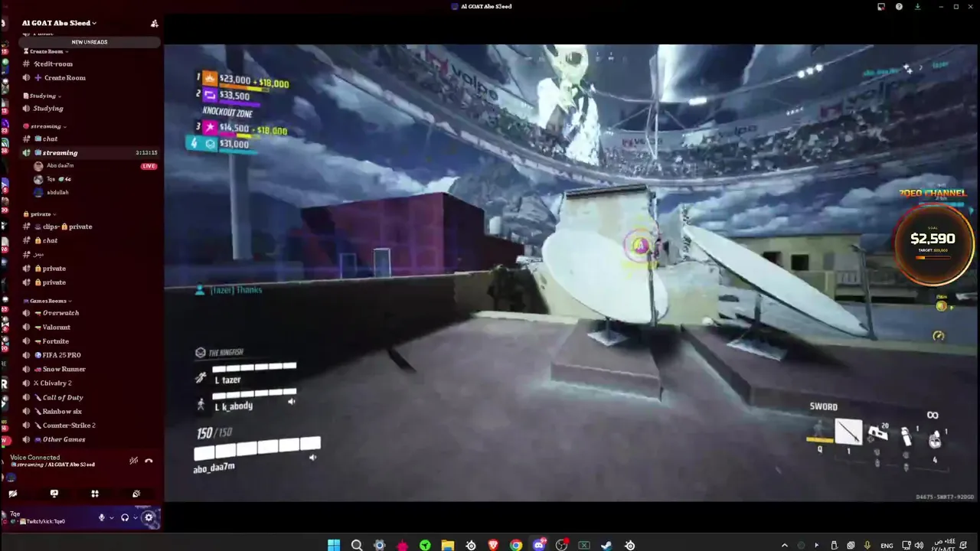
Task: Click the download icon in the title bar
Action: point(918,6)
